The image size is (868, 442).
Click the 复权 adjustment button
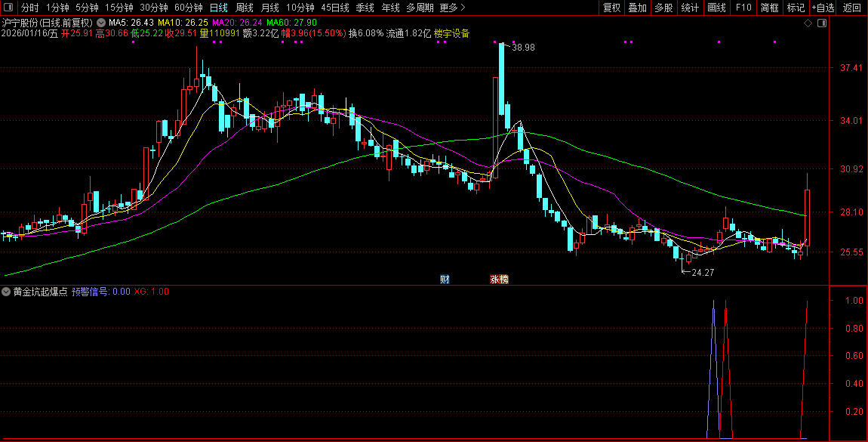(611, 8)
